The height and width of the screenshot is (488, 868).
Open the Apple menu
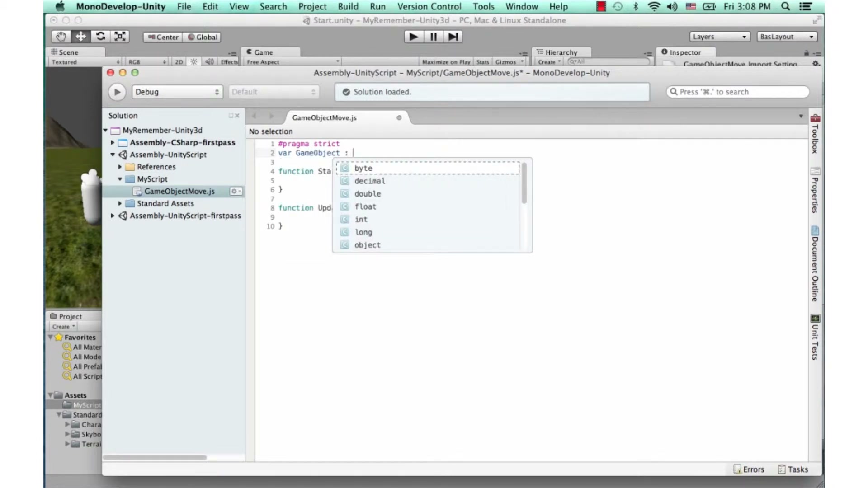pos(60,6)
